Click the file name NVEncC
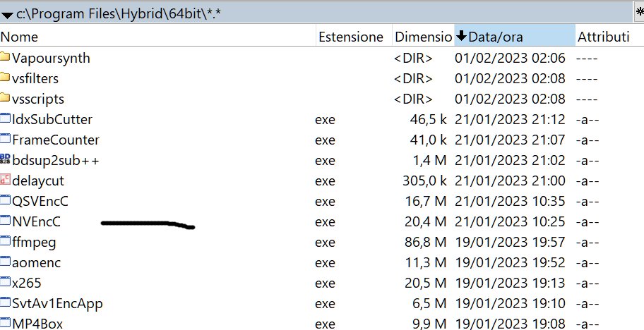This screenshot has width=644, height=330. [36, 222]
